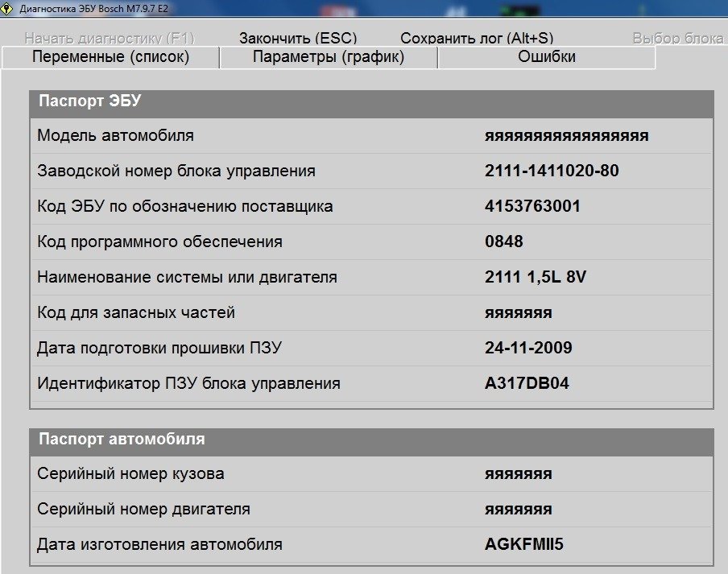Click the Код для запасных частей label
This screenshot has height=574, width=728.
click(x=136, y=312)
